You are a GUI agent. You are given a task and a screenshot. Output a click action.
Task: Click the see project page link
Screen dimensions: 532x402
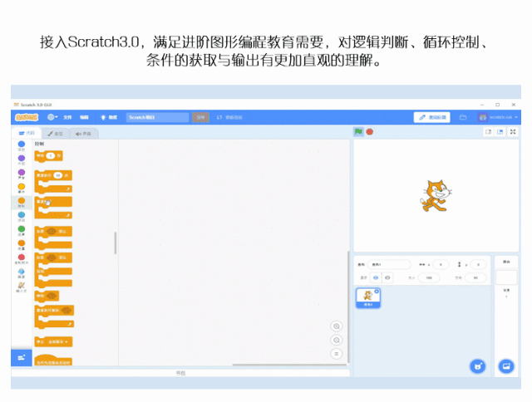229,117
